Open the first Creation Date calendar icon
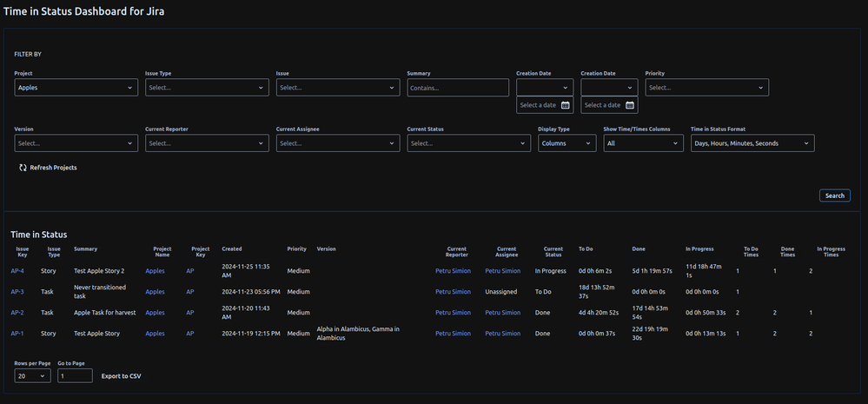Screen dimensions: 868x404 pyautogui.click(x=565, y=105)
